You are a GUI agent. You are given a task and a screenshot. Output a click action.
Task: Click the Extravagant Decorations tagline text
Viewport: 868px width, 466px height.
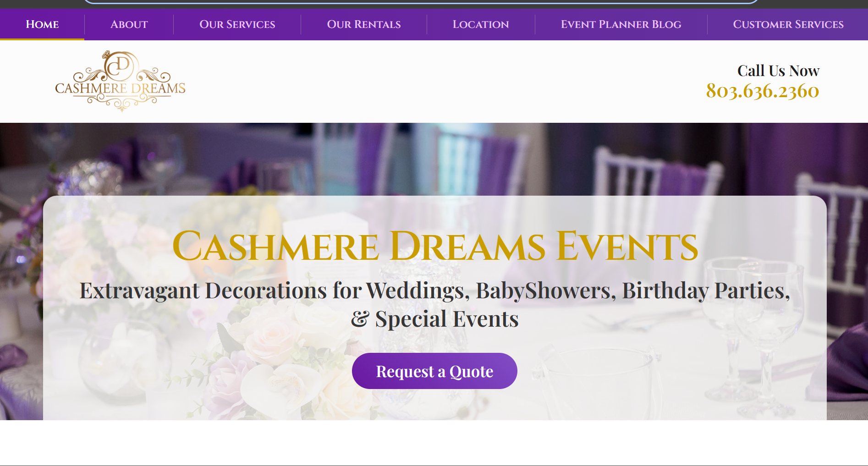[x=435, y=304]
